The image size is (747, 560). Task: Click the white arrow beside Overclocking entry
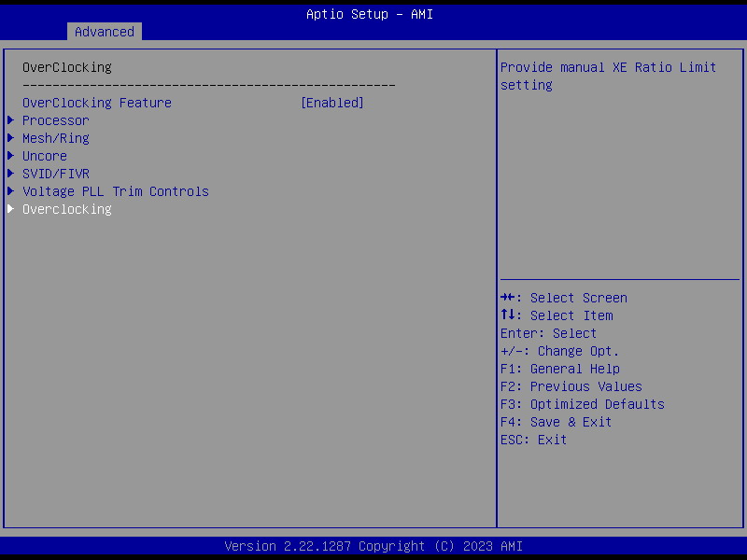pyautogui.click(x=11, y=208)
